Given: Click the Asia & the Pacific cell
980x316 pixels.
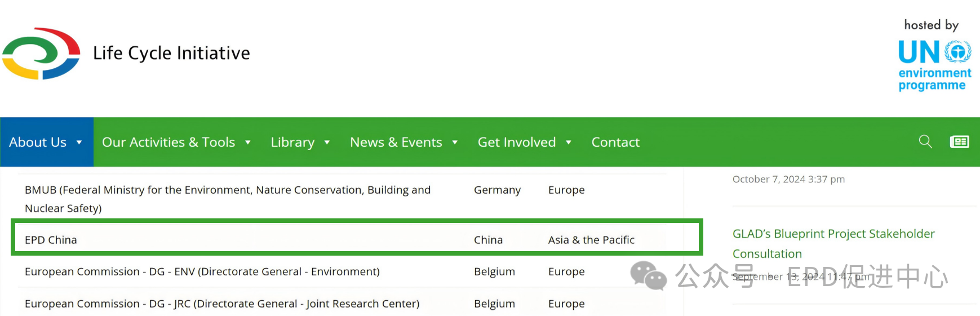Looking at the screenshot, I should 591,240.
